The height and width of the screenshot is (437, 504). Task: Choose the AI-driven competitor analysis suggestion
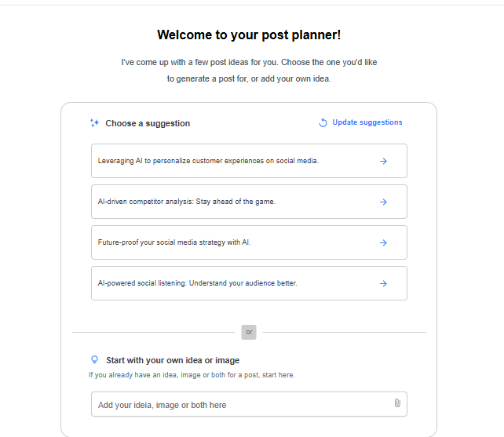coord(187,202)
